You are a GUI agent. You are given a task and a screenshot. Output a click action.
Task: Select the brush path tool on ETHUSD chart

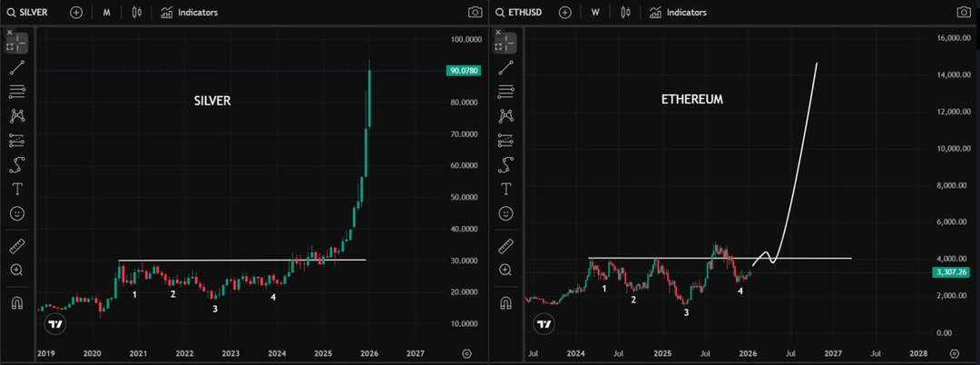click(x=506, y=165)
